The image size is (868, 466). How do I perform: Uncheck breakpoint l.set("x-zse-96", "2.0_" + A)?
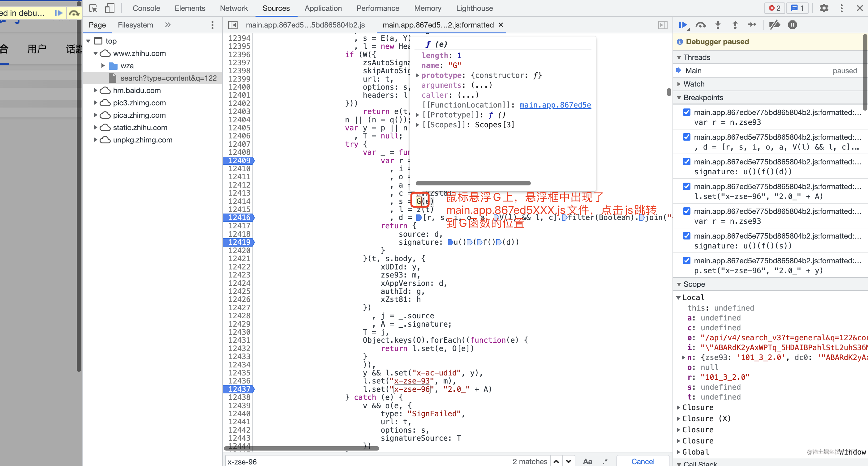tap(686, 186)
